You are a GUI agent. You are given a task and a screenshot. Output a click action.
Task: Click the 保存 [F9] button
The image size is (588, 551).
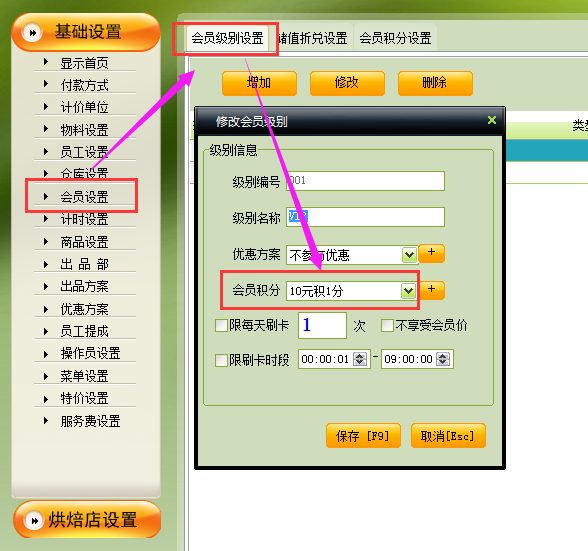tap(363, 435)
